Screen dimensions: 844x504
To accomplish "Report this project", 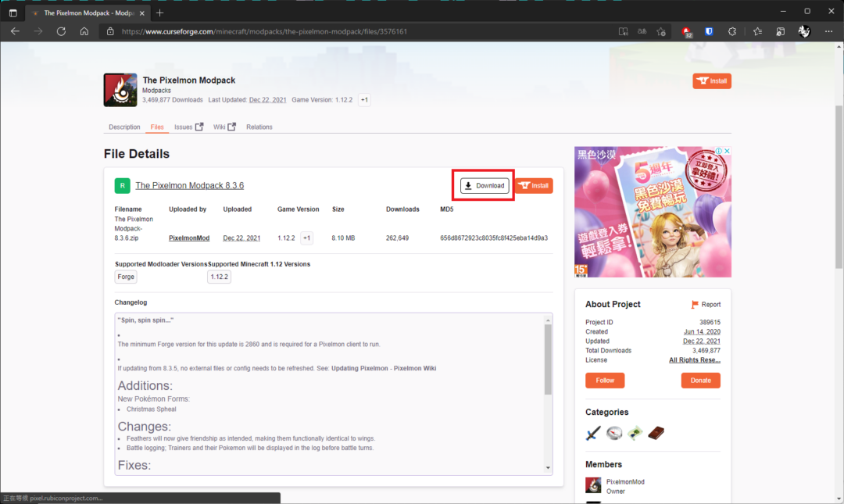I will click(706, 305).
